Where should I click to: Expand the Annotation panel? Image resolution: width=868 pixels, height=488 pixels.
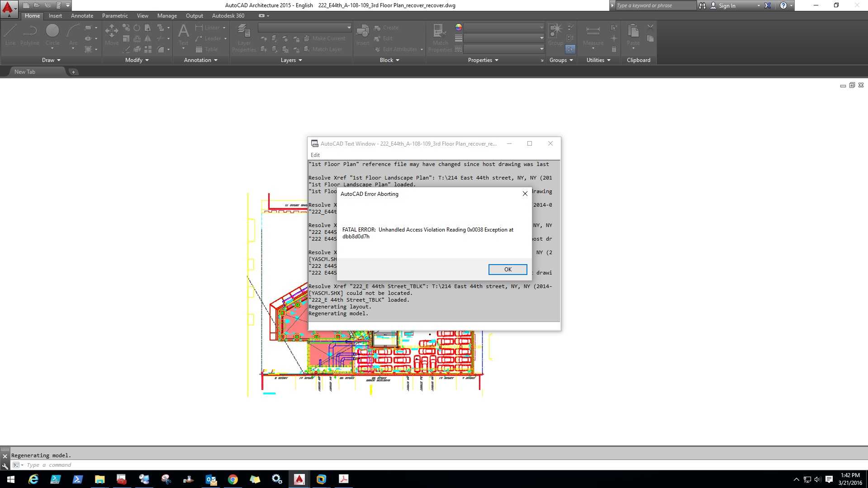pyautogui.click(x=201, y=60)
